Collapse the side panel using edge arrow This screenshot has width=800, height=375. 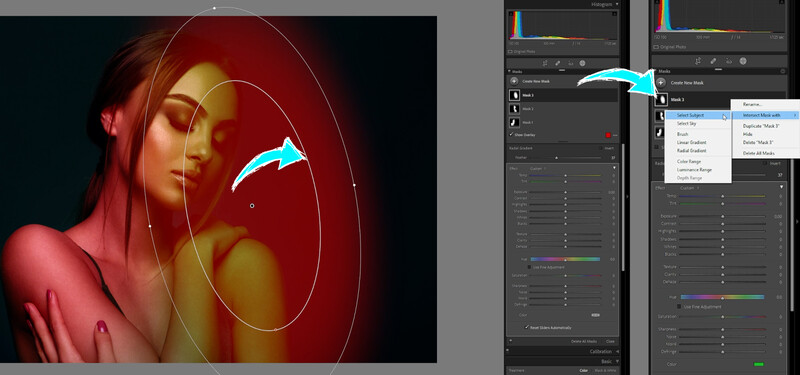click(627, 196)
